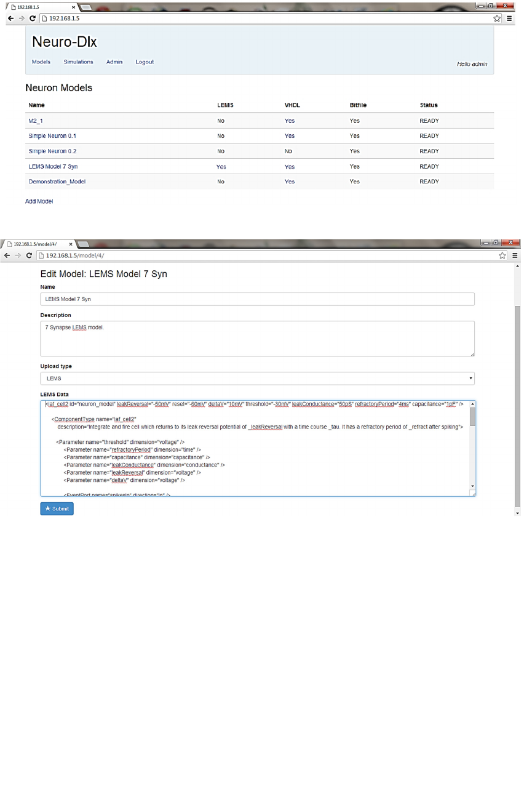Open the Upload type dropdown
The height and width of the screenshot is (807, 532).
257,379
